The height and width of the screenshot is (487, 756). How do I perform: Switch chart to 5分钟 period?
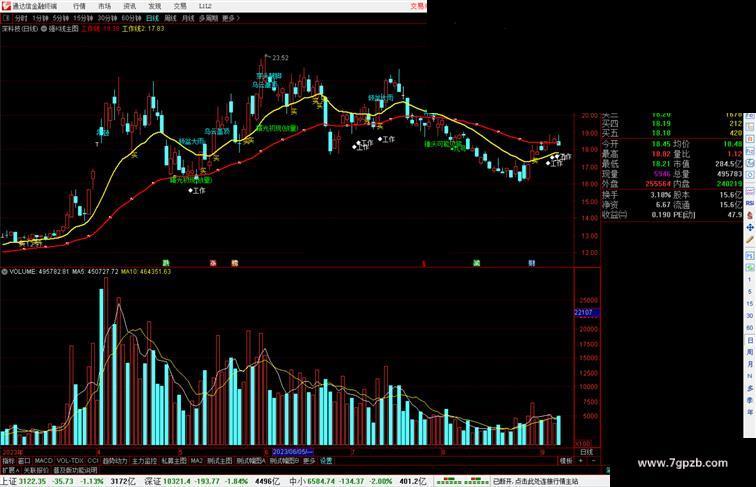[x=61, y=18]
